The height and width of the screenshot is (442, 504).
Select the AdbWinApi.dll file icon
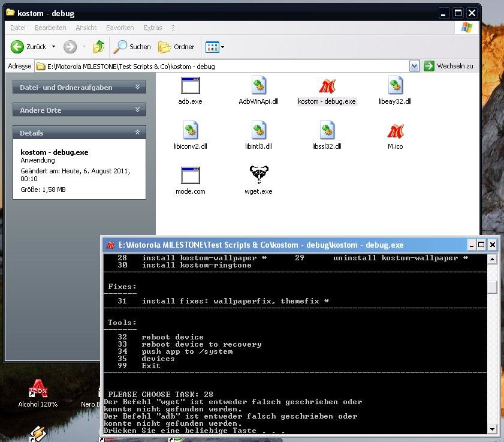(258, 86)
